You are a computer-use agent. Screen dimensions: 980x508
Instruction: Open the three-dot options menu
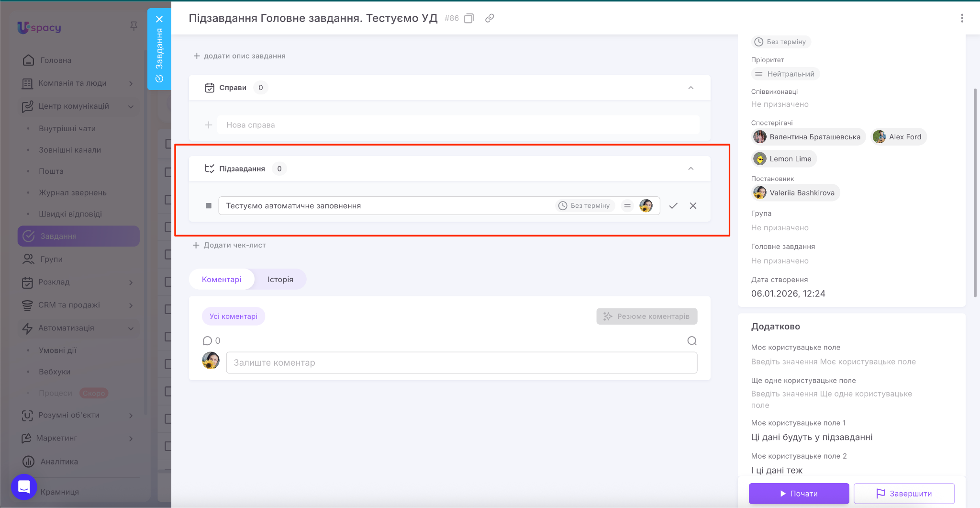pyautogui.click(x=962, y=18)
